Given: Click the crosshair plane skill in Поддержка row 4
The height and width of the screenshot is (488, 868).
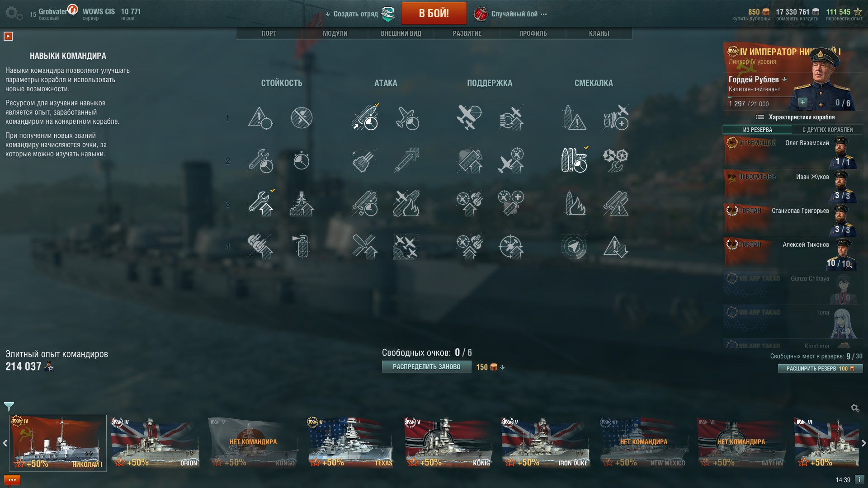Looking at the screenshot, I should pyautogui.click(x=511, y=247).
